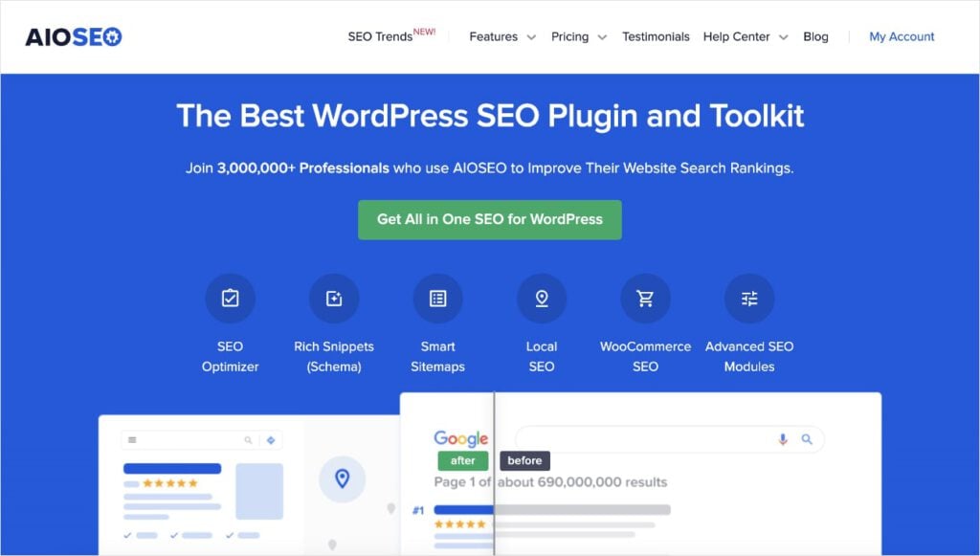Select the SEO Optimizer feature icon
This screenshot has width=980, height=556.
230,298
